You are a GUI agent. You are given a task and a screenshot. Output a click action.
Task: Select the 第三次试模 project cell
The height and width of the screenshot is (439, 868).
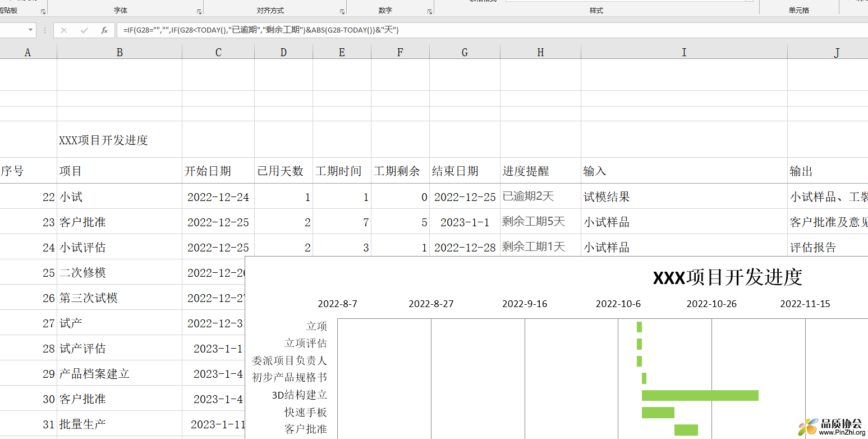point(120,298)
